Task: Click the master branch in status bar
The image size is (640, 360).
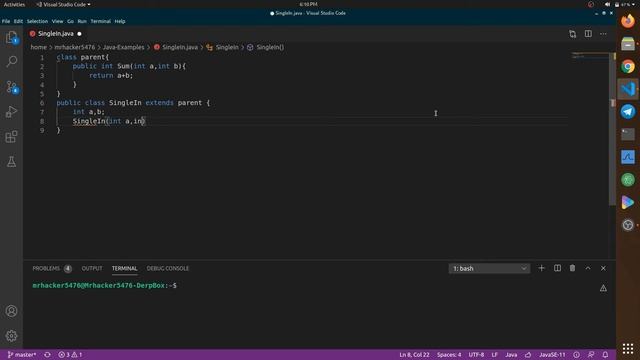Action: (x=22, y=355)
